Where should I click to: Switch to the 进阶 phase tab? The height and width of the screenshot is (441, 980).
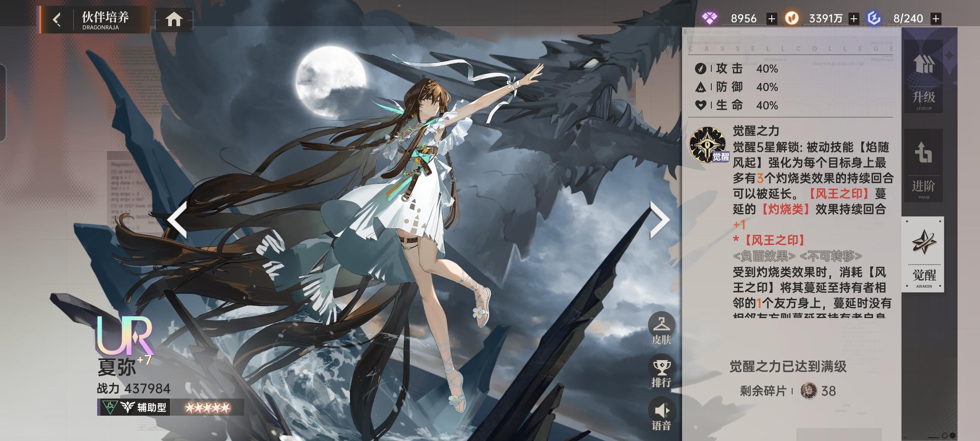(923, 165)
